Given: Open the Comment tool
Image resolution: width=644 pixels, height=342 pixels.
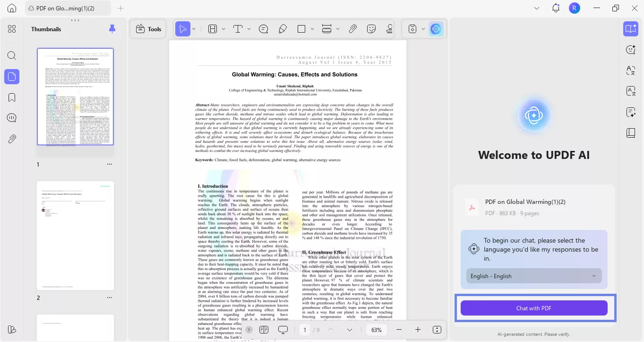Looking at the screenshot, I should pos(264,29).
